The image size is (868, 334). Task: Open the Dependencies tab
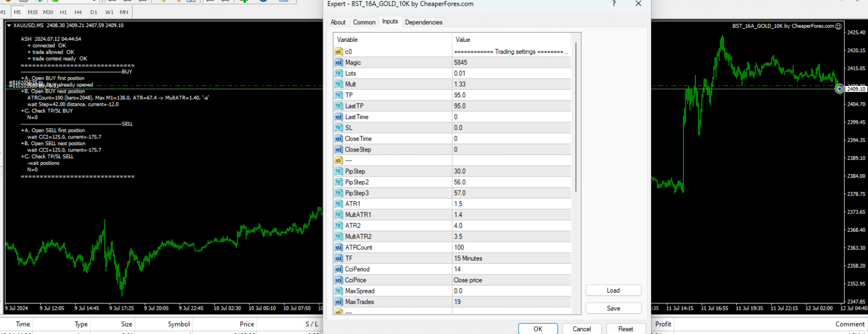point(424,22)
